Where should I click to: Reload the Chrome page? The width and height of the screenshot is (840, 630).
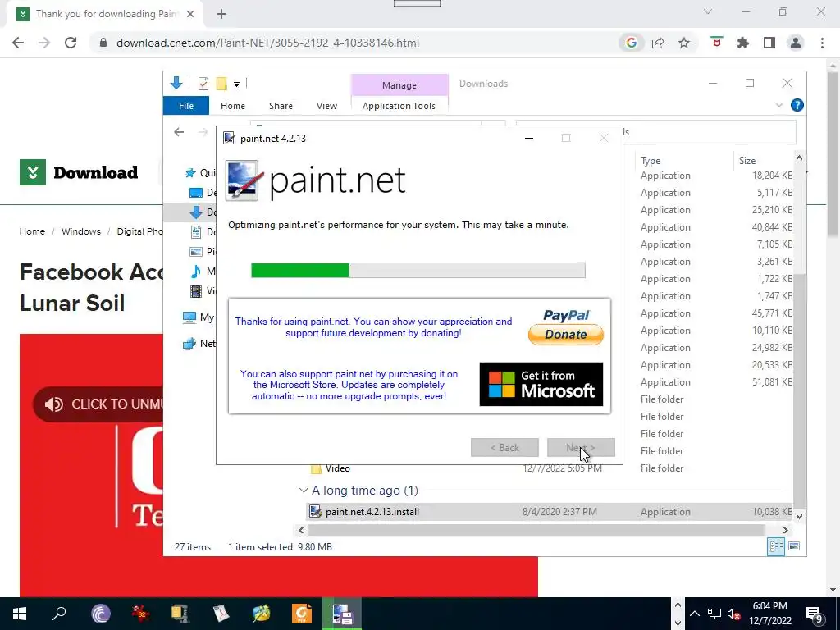[x=71, y=43]
